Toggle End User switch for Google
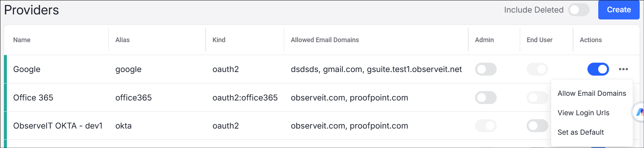The width and height of the screenshot is (644, 148). (537, 69)
